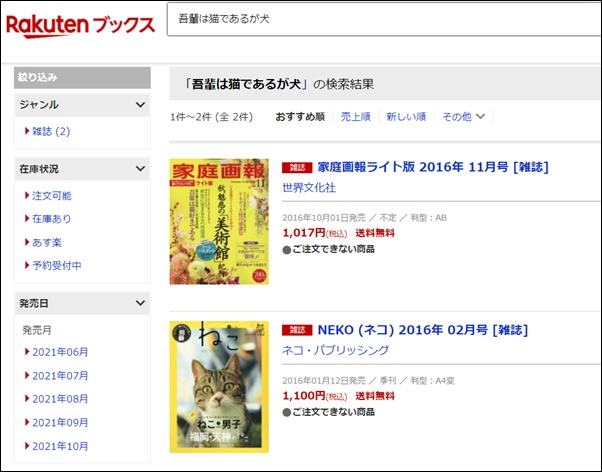Open the その他 sort dropdown
Viewport: 602px width, 472px height.
(463, 117)
